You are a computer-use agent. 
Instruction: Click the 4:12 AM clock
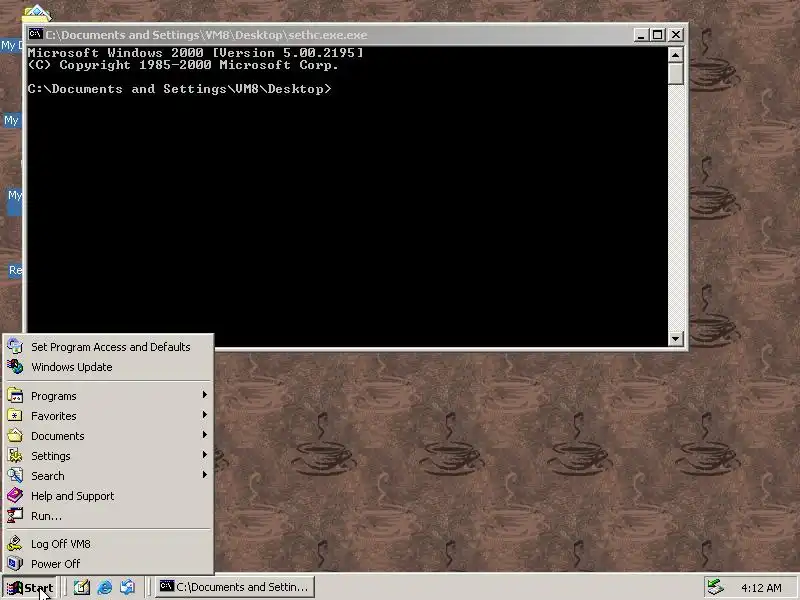761,588
